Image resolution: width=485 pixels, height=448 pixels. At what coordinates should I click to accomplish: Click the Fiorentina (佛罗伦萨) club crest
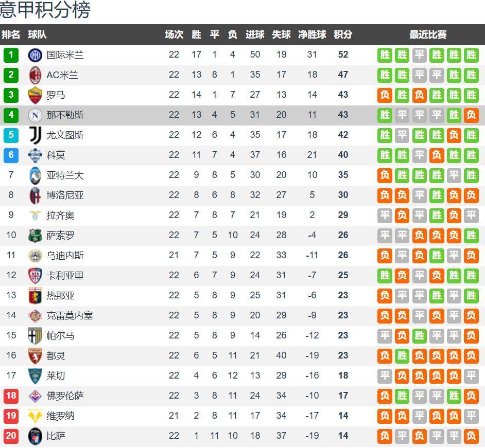[35, 396]
